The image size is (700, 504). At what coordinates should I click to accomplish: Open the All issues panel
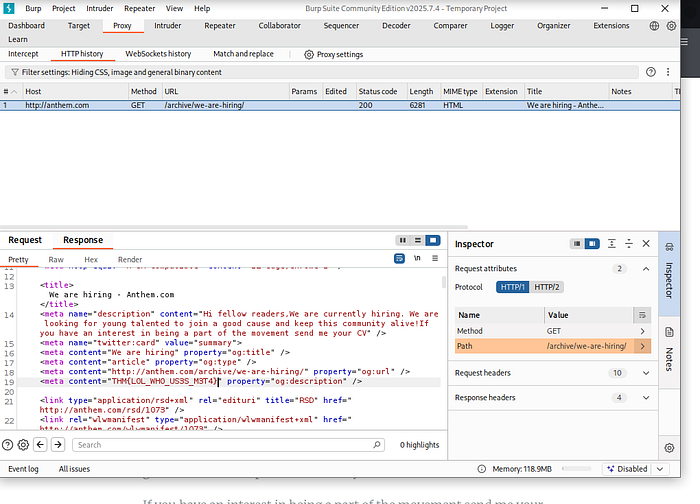click(74, 469)
